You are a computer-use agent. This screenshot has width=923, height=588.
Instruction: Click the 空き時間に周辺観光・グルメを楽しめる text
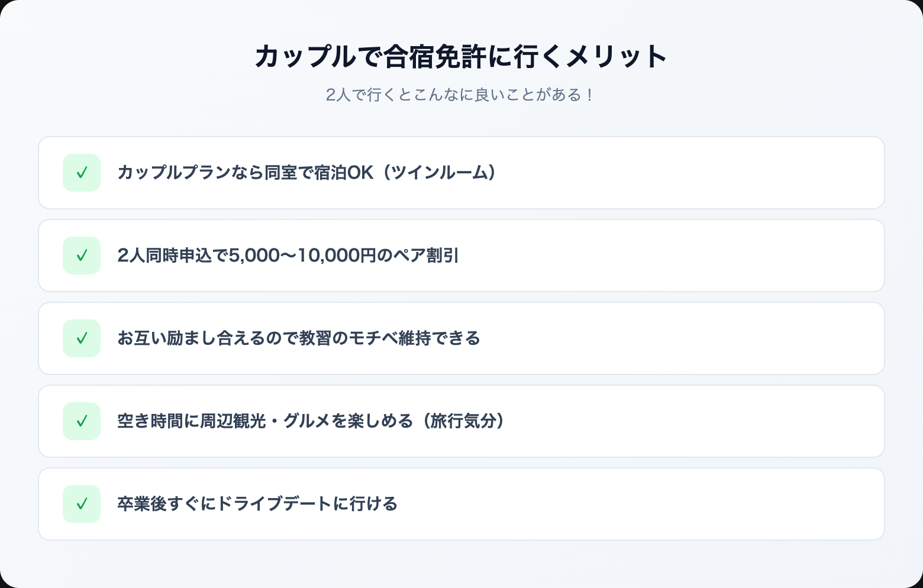point(265,421)
